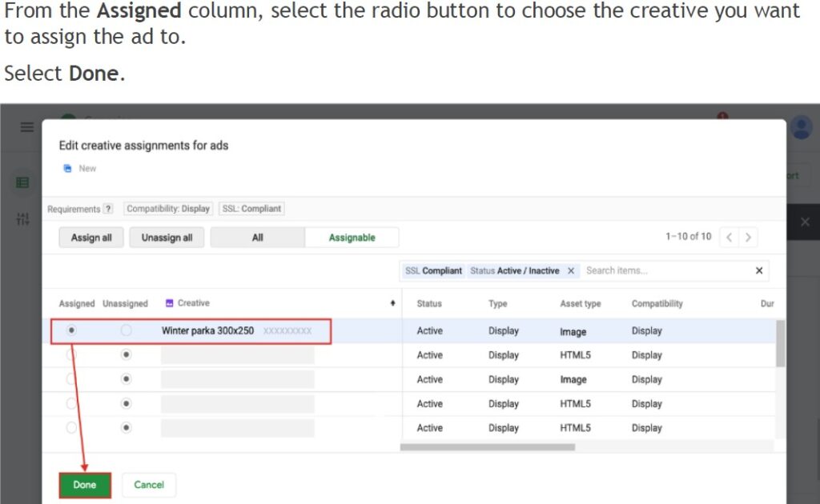The image size is (820, 504).
Task: Select Assigned radio for Winter parka 300x250
Action: [x=71, y=330]
